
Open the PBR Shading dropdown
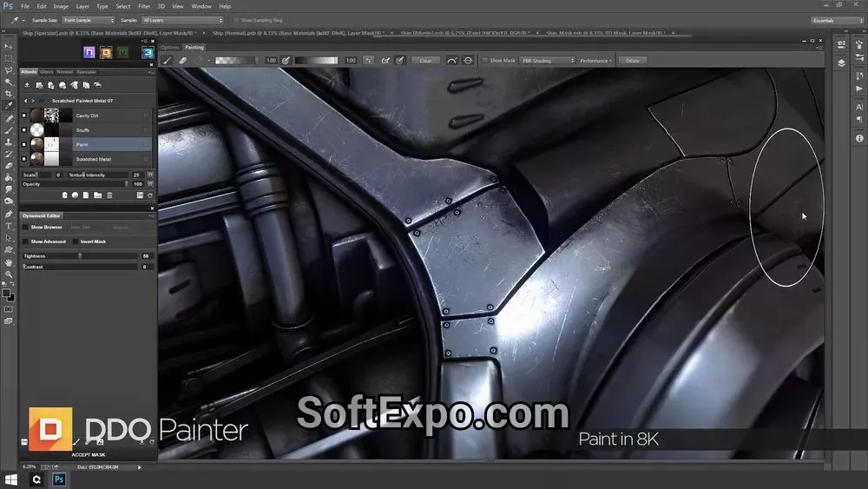(x=547, y=60)
